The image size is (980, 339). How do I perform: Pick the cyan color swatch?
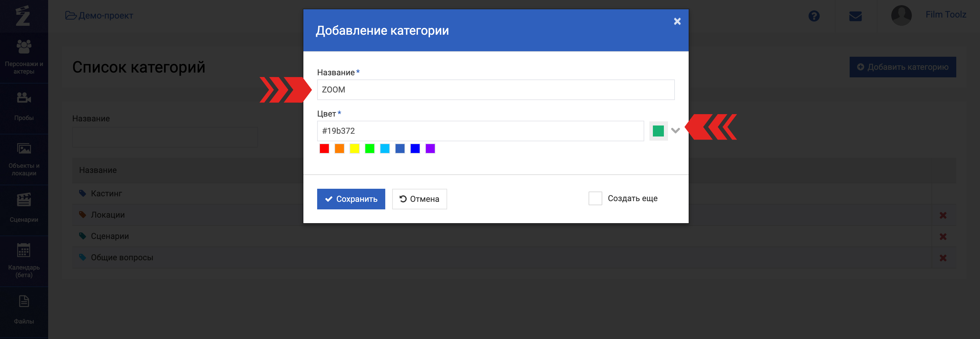385,149
